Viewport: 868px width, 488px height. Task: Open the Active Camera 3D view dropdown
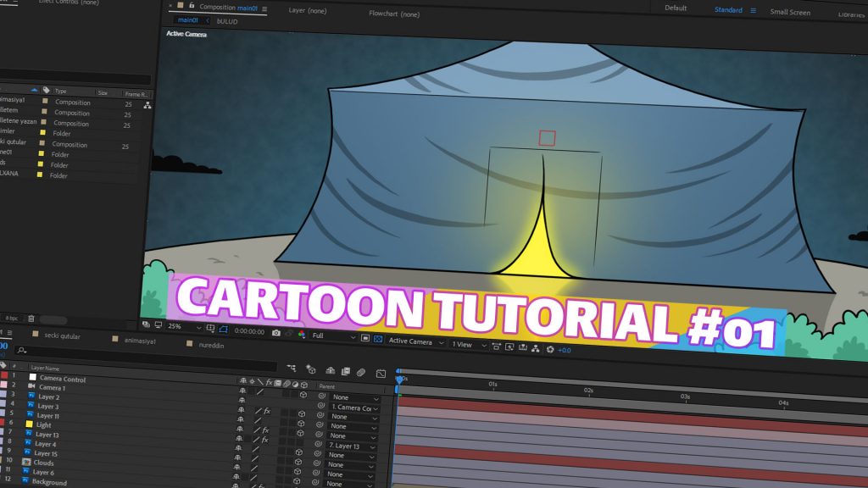click(x=415, y=341)
